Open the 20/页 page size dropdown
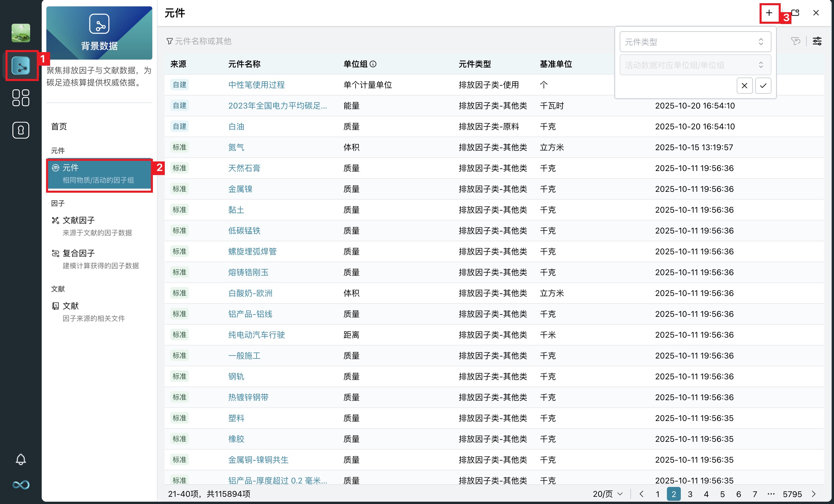Screen dimensions: 834x504 608,494
